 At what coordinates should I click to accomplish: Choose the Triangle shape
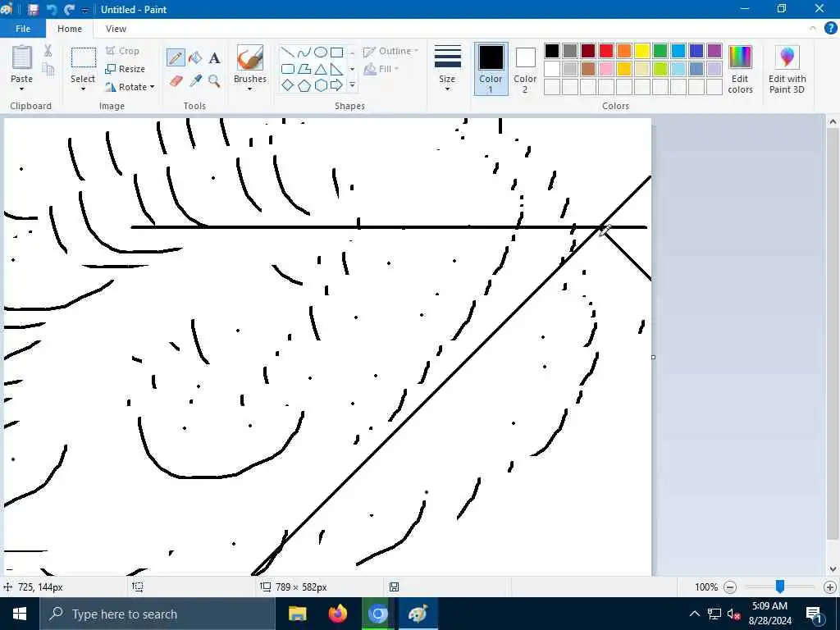click(321, 69)
